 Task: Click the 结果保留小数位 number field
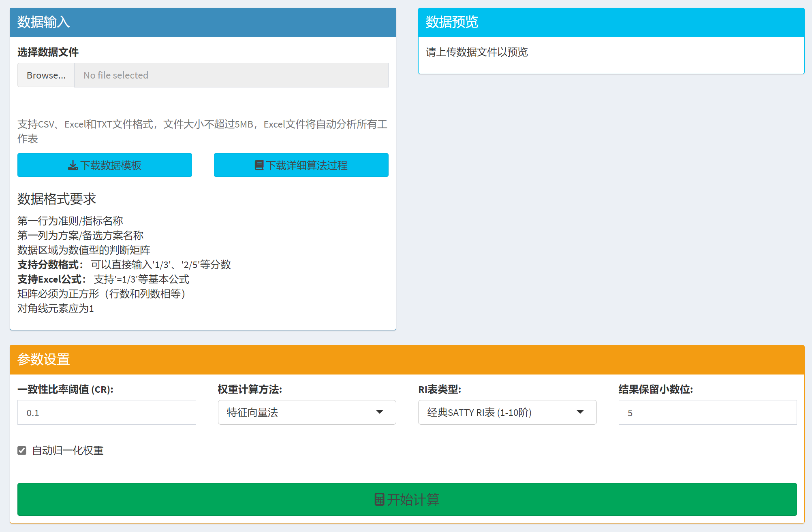click(707, 413)
